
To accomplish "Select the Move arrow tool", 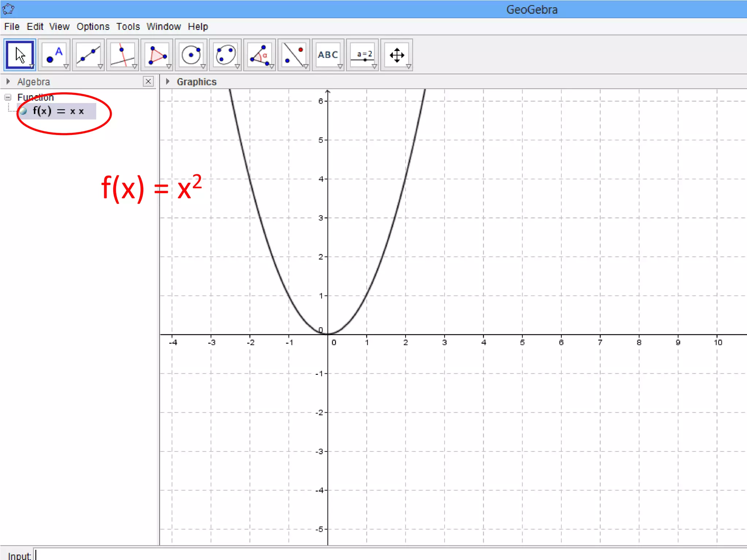I will [20, 55].
